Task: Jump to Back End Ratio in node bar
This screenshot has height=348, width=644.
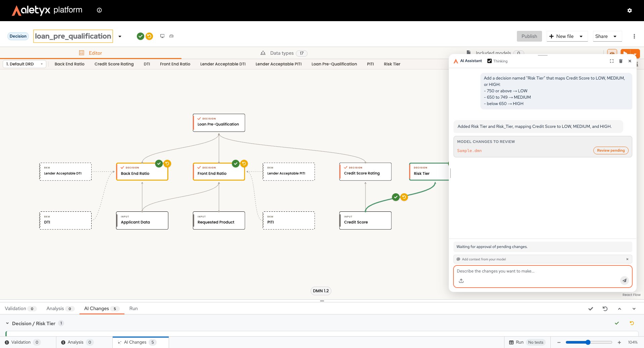Action: point(69,64)
